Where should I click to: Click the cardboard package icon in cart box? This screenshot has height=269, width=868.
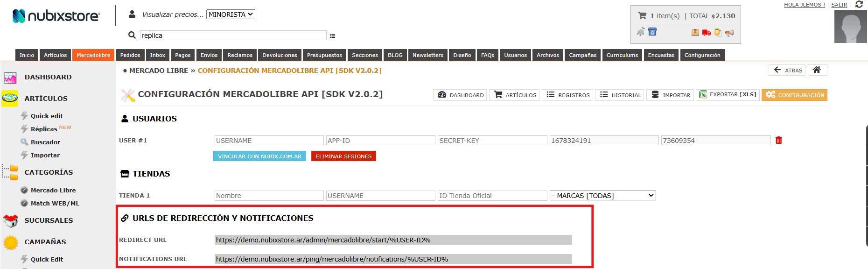pyautogui.click(x=695, y=32)
